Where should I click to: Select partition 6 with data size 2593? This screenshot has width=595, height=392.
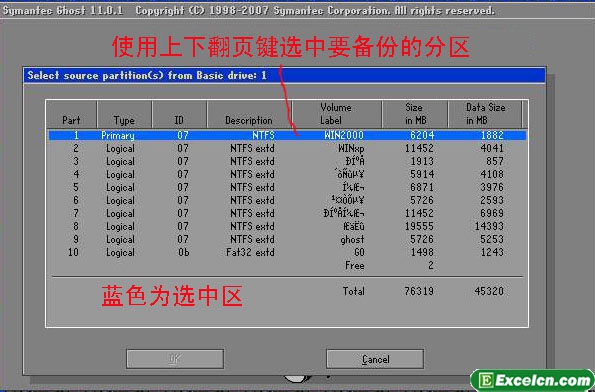(287, 200)
